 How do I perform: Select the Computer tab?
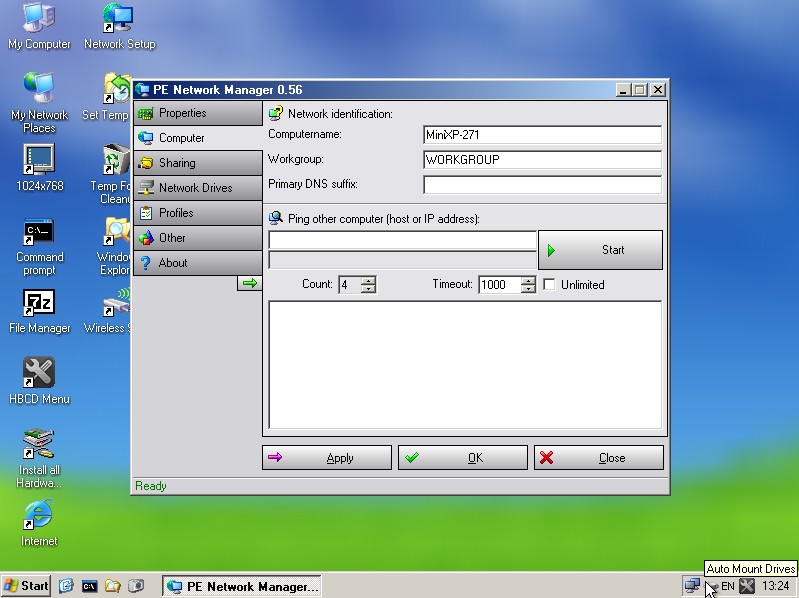click(198, 138)
